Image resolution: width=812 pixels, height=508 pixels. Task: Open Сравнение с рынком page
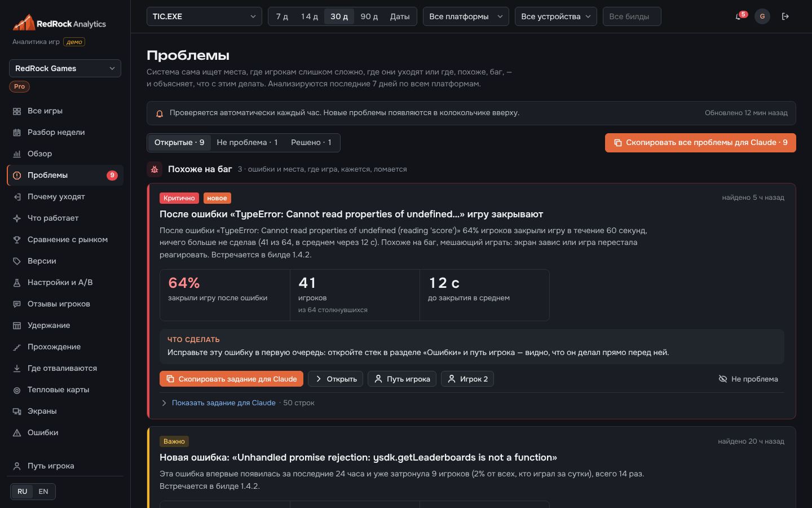pos(65,240)
